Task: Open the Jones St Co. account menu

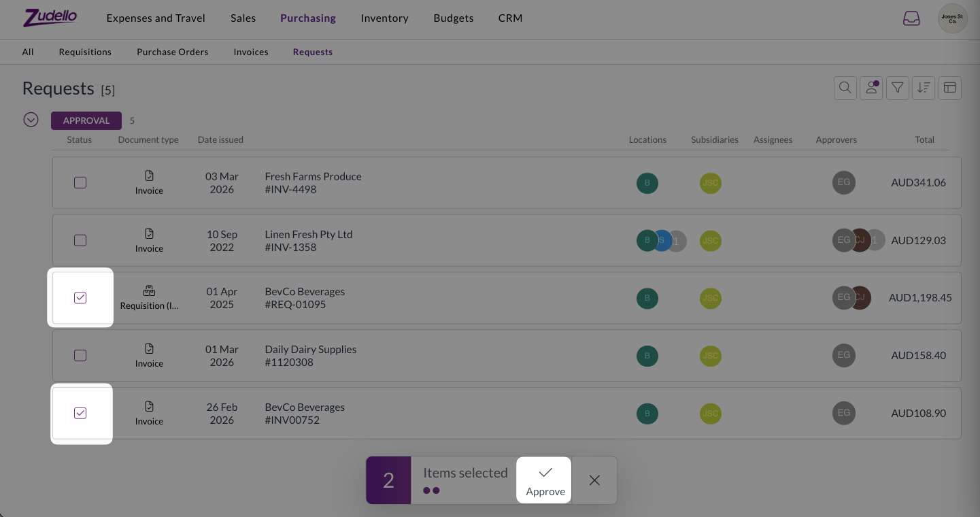Action: 952,18
